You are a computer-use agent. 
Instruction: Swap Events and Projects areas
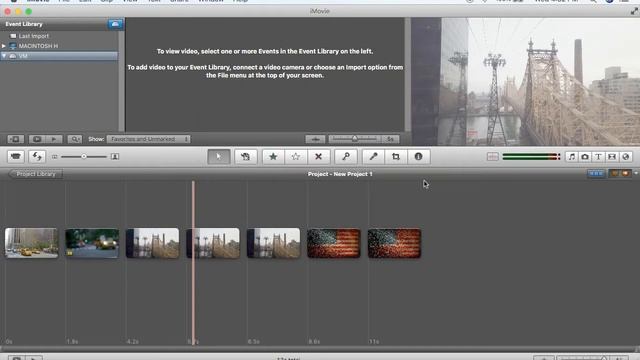tap(37, 157)
